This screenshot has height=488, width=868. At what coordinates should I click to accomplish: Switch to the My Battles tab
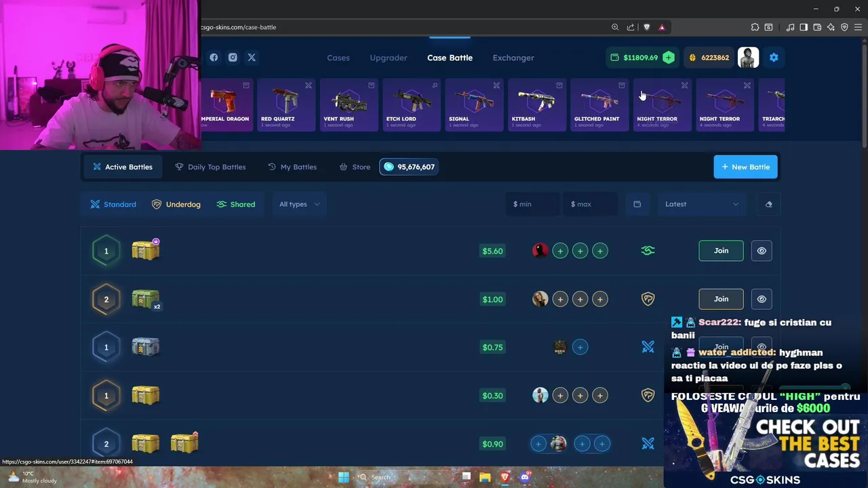point(292,167)
